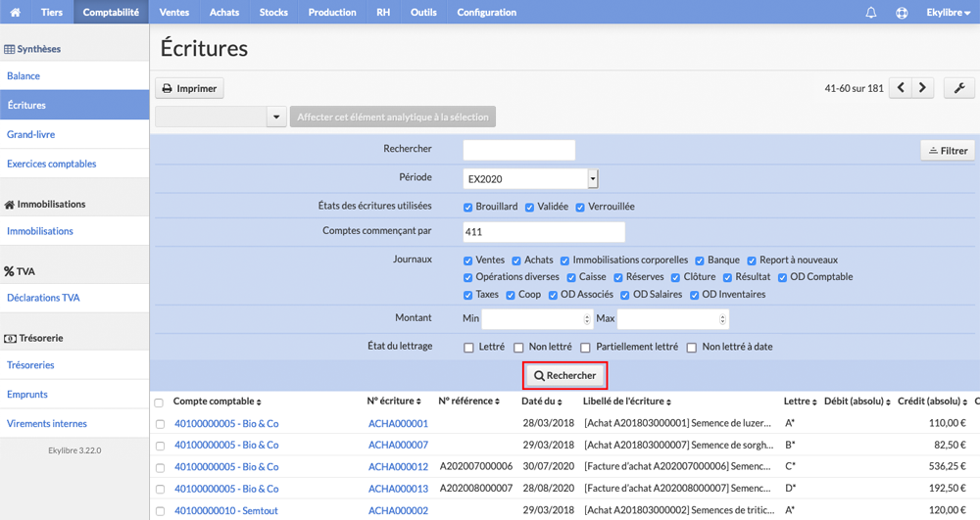This screenshot has width=980, height=520.
Task: Open Trésoreries in the sidebar
Action: 74,364
